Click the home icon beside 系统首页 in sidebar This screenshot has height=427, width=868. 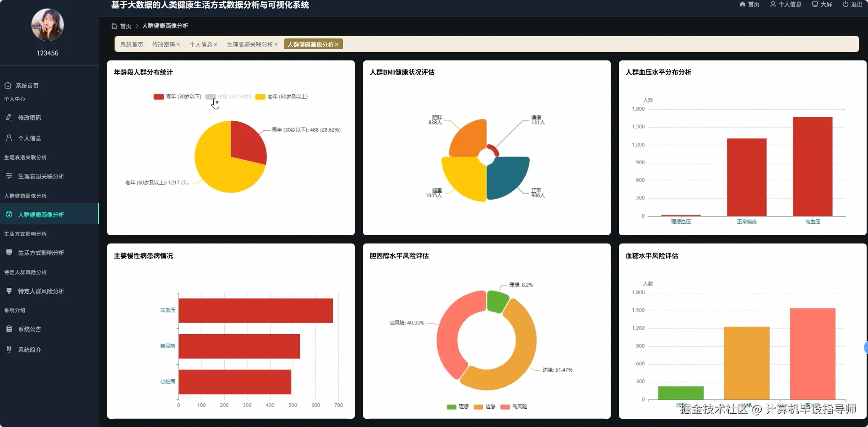[8, 85]
